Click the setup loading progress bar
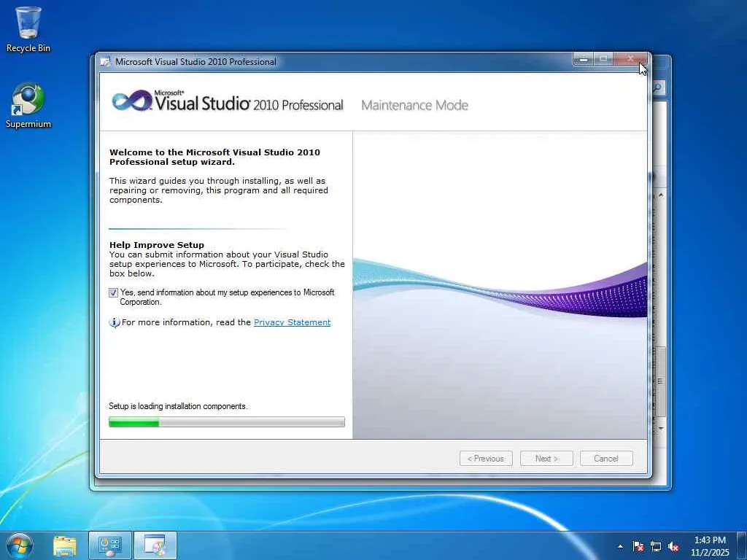 click(x=227, y=422)
